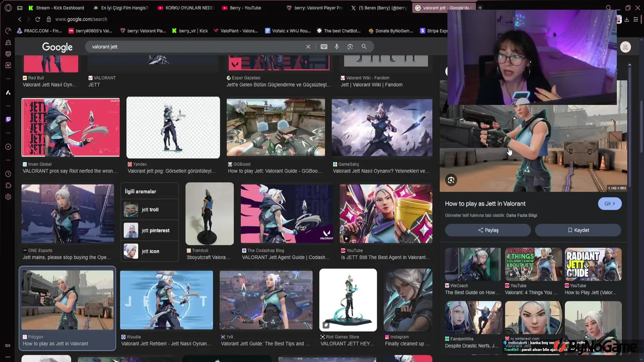Image resolution: width=644 pixels, height=362 pixels.
Task: Open the berry_vlr Kick bookmark
Action: click(x=190, y=31)
